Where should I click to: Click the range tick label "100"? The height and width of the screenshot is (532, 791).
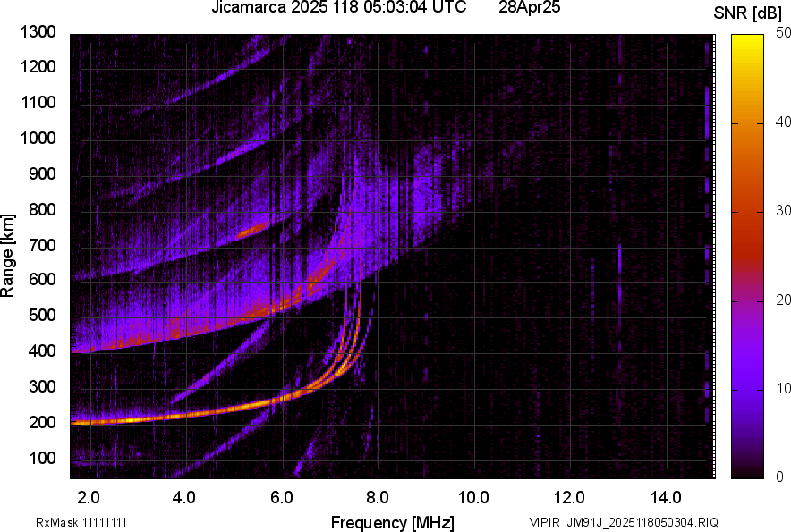pyautogui.click(x=42, y=458)
